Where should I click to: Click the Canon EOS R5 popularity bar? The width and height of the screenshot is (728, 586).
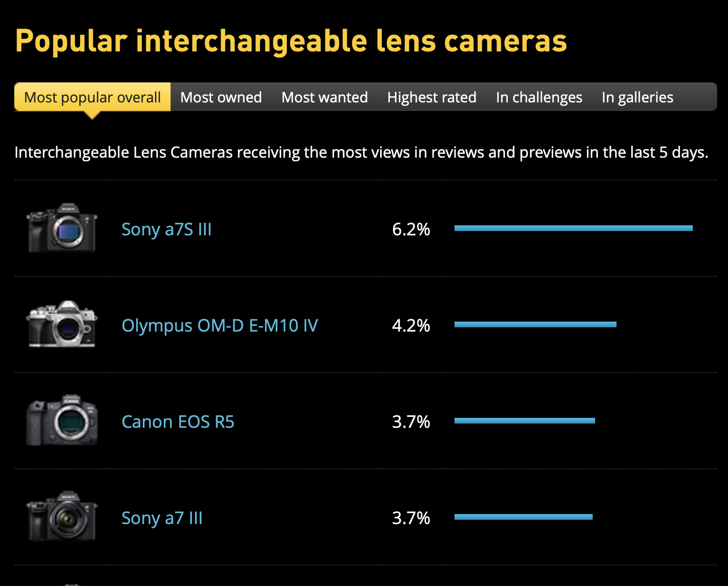click(525, 421)
